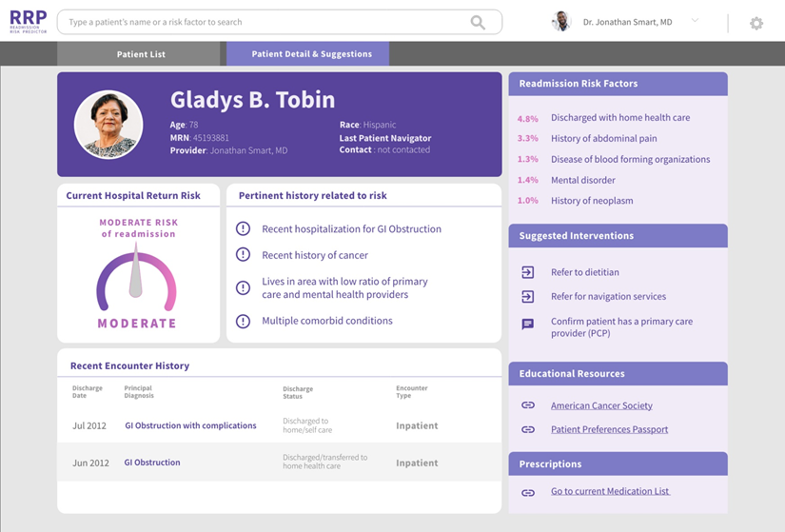Click the Jun 2012 discharge date cell
This screenshot has width=785, height=532.
point(90,463)
